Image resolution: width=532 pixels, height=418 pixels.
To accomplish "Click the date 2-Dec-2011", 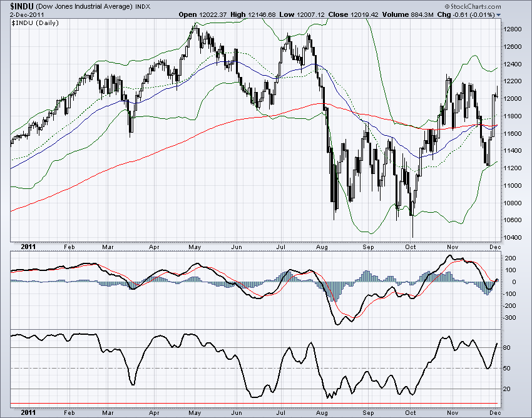I will point(27,14).
